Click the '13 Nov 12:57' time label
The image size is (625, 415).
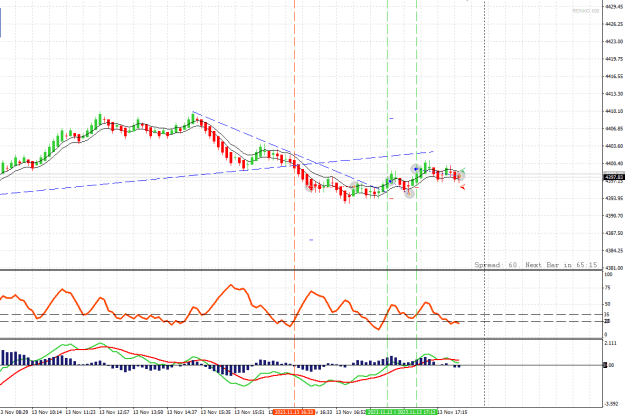coord(114,412)
